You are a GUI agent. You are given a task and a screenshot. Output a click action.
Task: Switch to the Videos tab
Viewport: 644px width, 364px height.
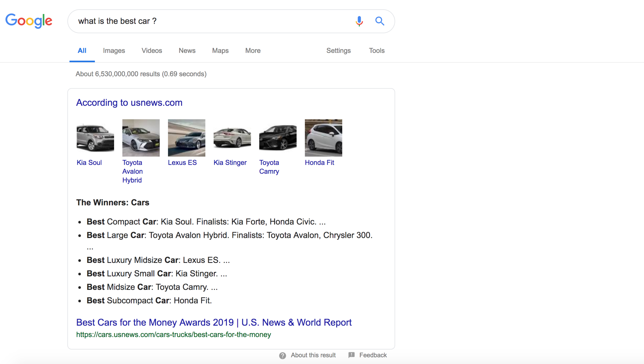pos(152,51)
